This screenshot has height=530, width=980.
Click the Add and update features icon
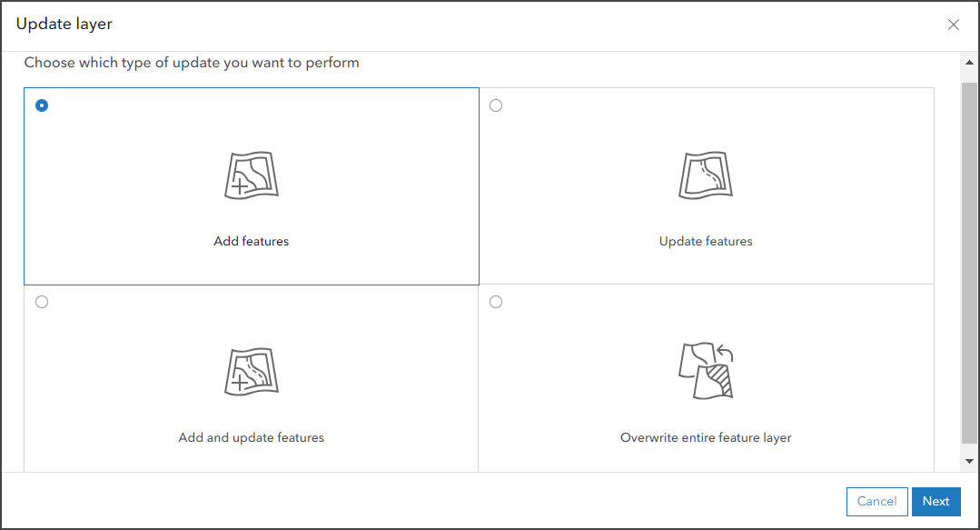click(252, 372)
